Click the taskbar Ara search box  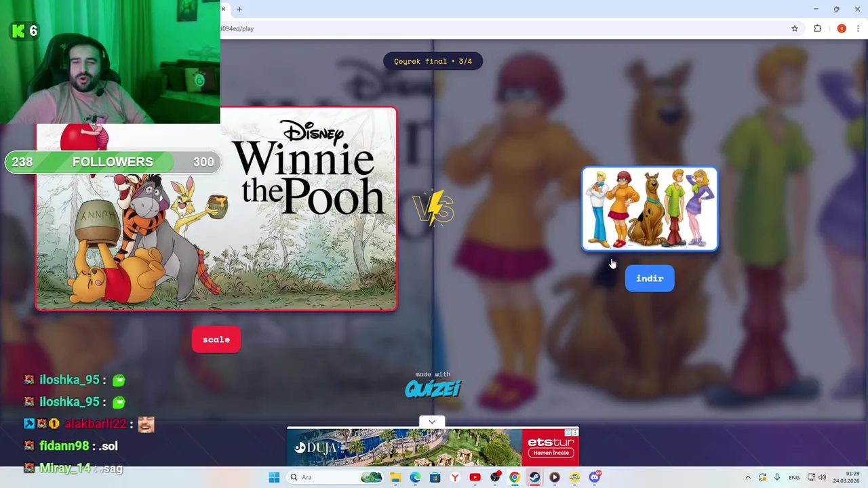point(335,477)
